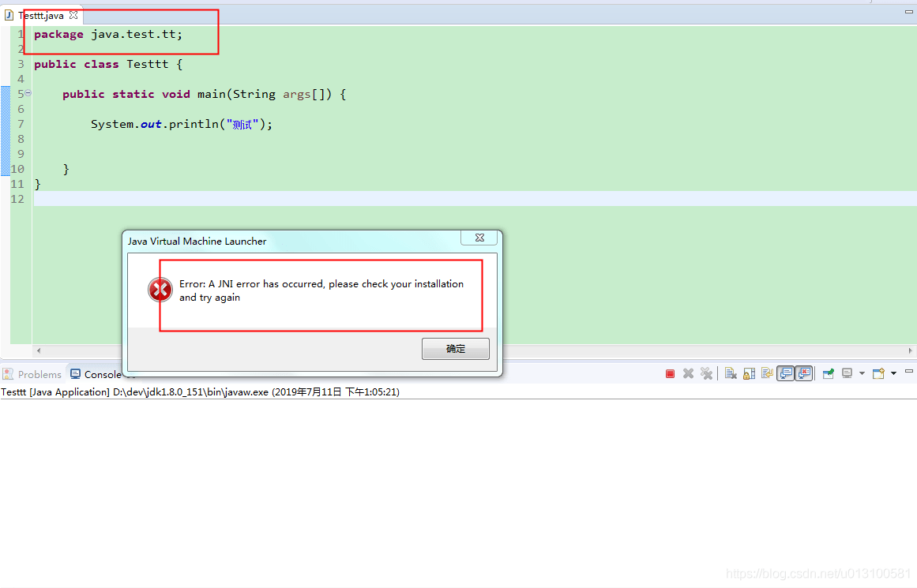The height and width of the screenshot is (588, 917).
Task: Toggle Show Console When Standard Error Changes
Action: 803,373
